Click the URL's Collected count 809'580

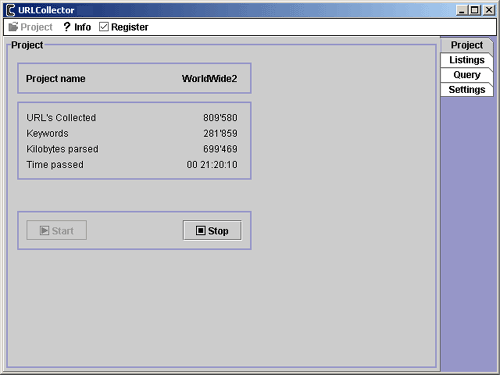click(220, 118)
